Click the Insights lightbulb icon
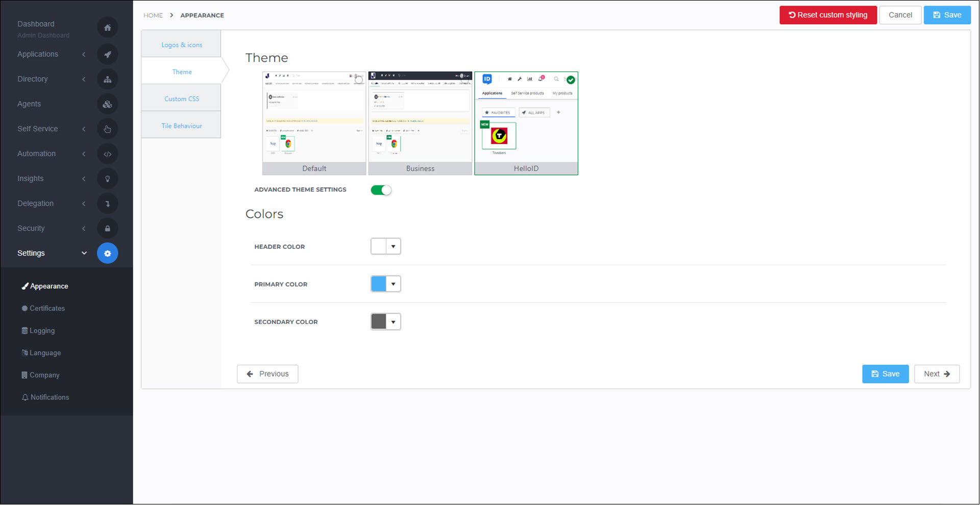980x505 pixels. 107,179
